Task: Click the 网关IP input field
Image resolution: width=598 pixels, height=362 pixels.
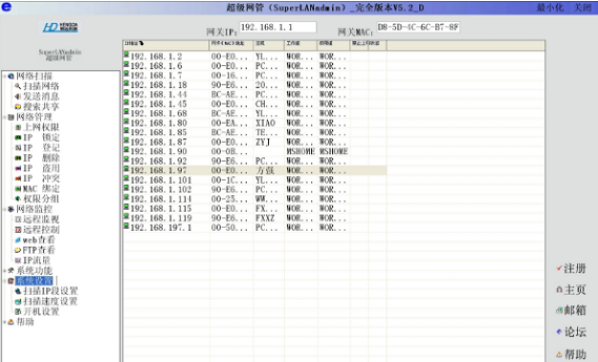Action: (278, 27)
